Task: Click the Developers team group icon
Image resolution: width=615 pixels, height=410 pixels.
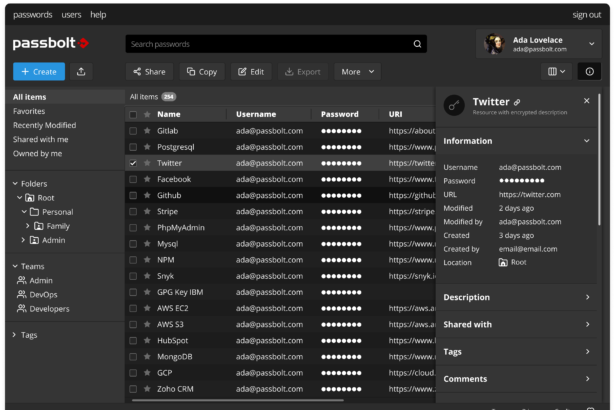Action: pos(22,308)
